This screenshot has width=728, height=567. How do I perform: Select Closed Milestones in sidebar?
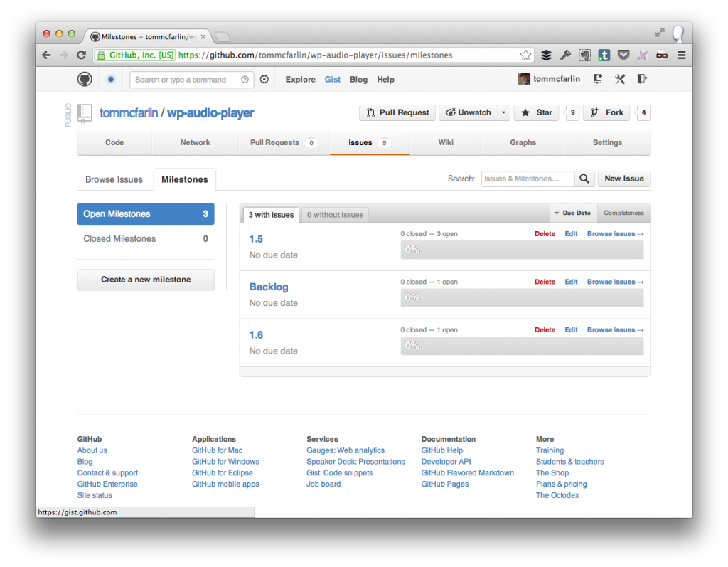146,239
